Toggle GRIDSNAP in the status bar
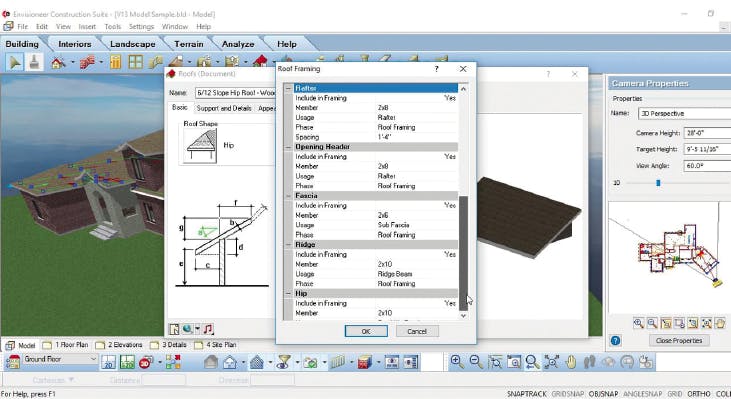Viewport: 731px width, 399px height. (567, 394)
